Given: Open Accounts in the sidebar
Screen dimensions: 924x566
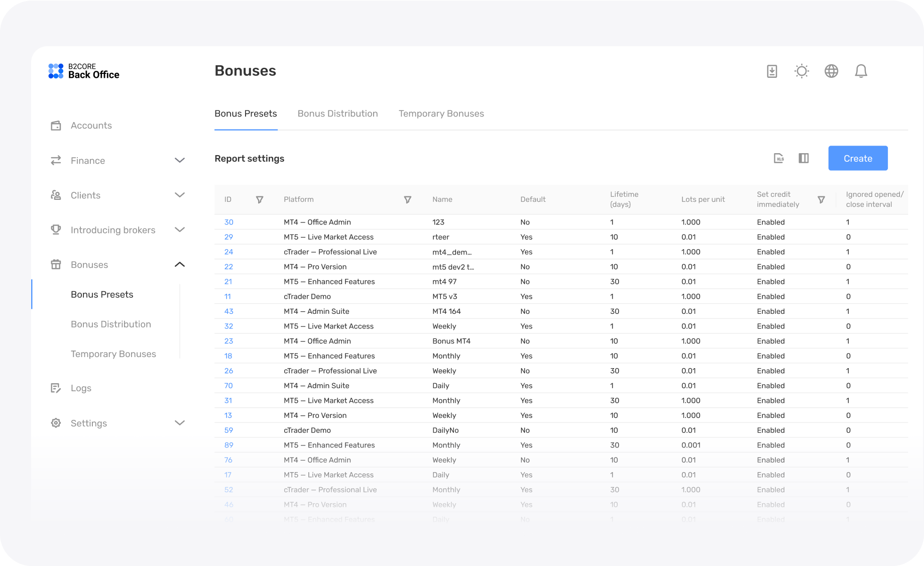Looking at the screenshot, I should coord(91,126).
